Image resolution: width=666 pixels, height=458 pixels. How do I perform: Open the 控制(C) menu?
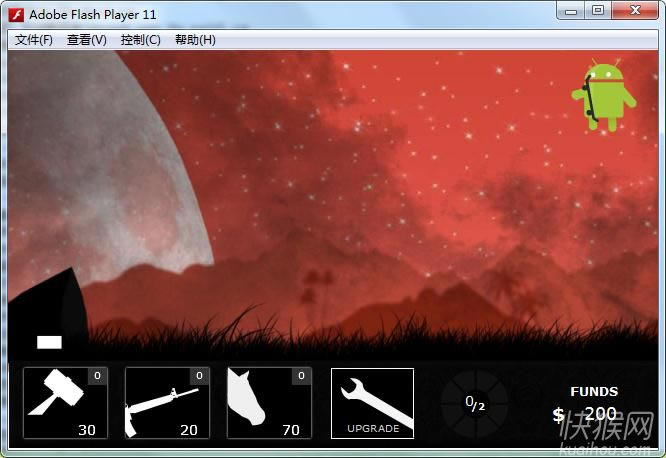[x=140, y=40]
